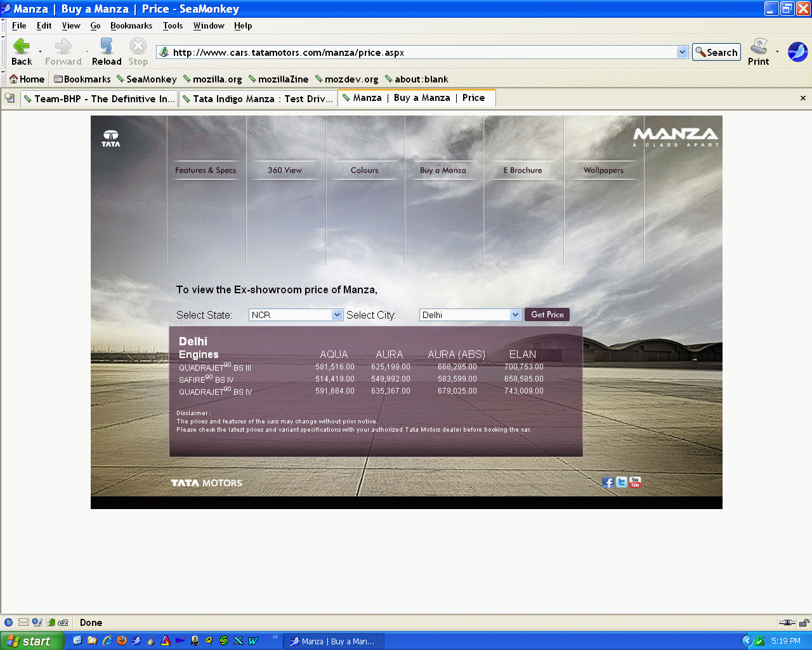The width and height of the screenshot is (812, 650).
Task: Open the Select City dropdown showing Delhi
Action: (470, 315)
